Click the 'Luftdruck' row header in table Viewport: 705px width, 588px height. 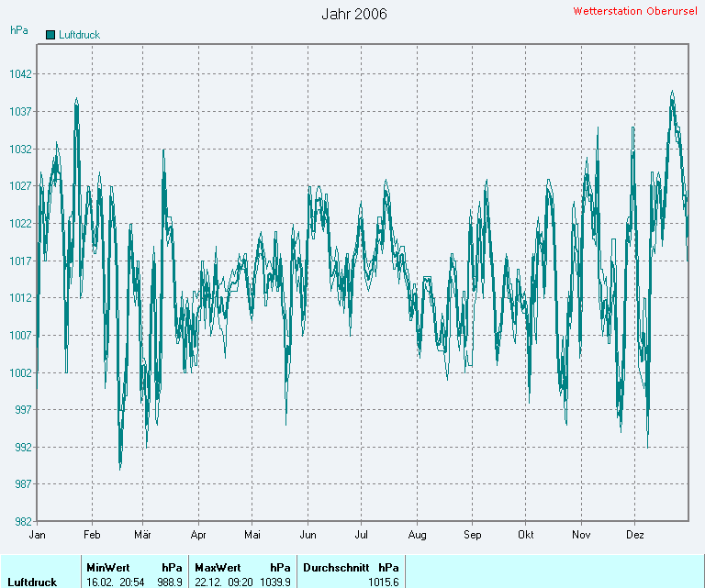pos(32,582)
